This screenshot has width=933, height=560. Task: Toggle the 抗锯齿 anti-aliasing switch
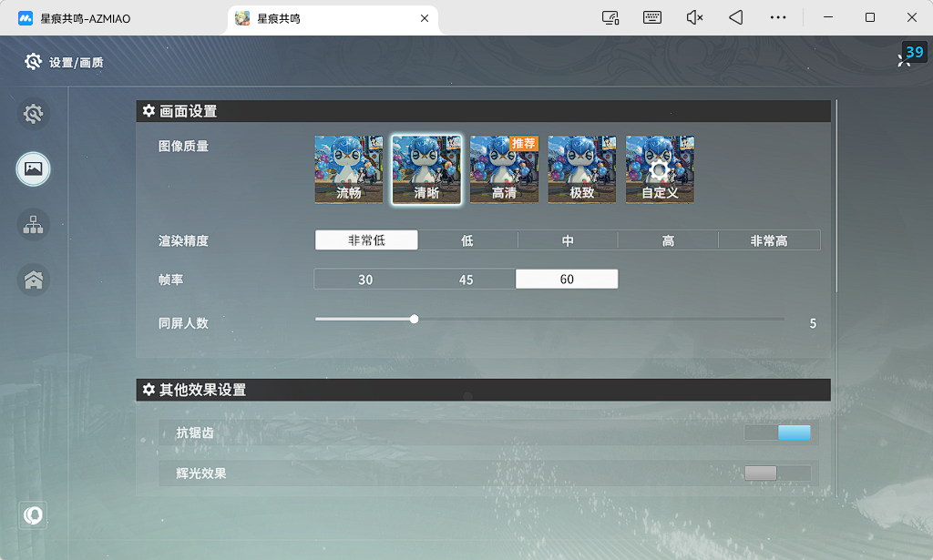pyautogui.click(x=777, y=433)
